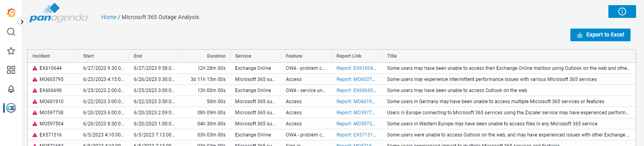This screenshot has width=644, height=146.
Task: Open the Grafana home logo
Action: pyautogui.click(x=11, y=13)
